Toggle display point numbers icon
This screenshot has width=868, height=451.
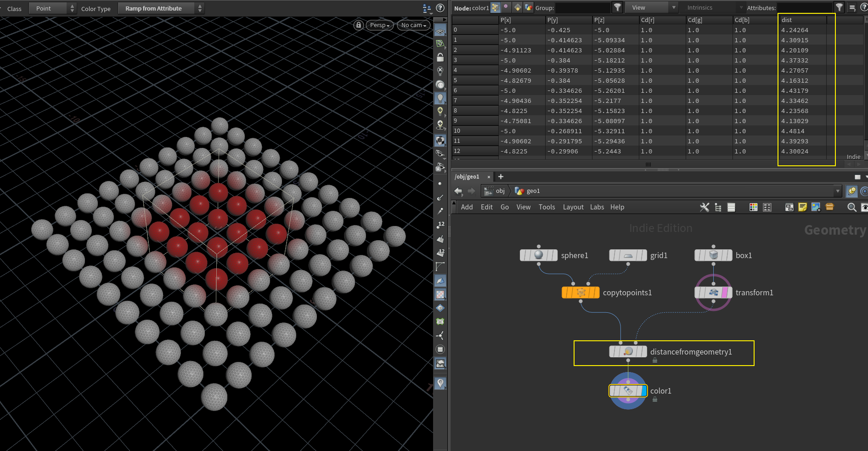(x=440, y=225)
